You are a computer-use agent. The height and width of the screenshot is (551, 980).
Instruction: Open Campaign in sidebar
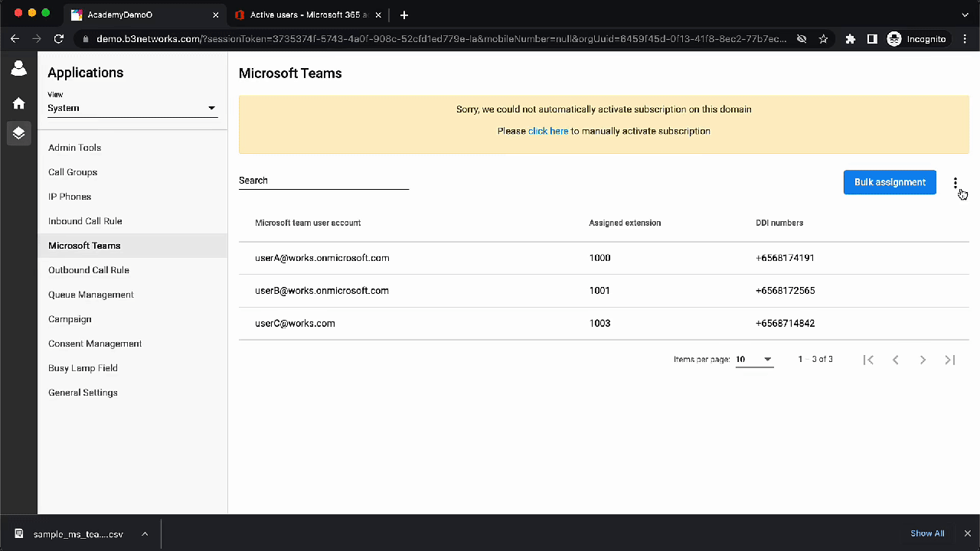point(132,319)
